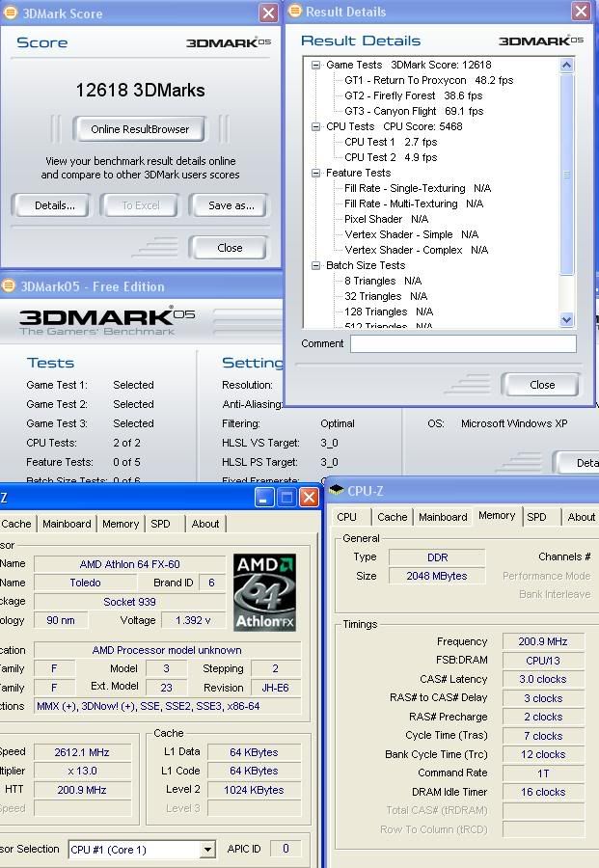This screenshot has height=868, width=599.
Task: Close the 3DMark Score window with X
Action: (268, 13)
